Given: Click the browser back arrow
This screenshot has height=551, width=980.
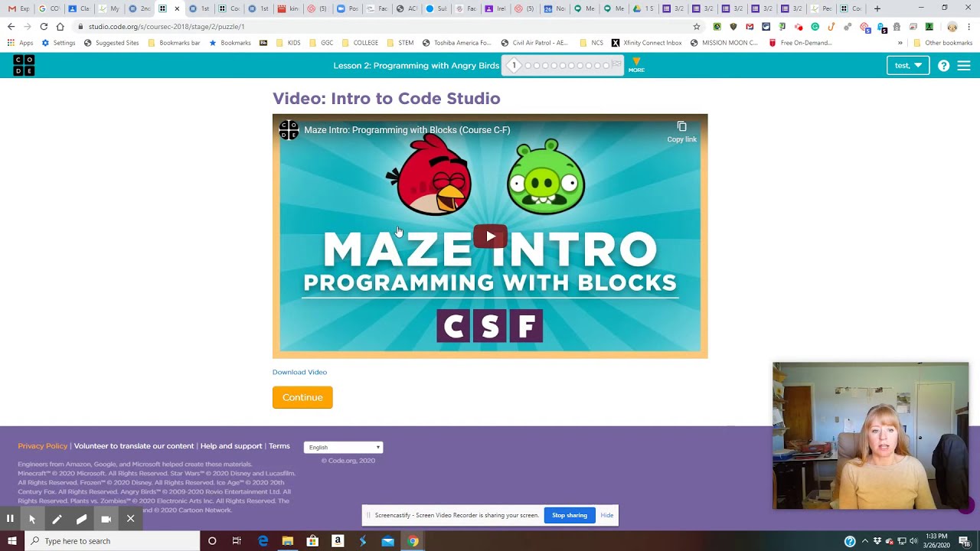Looking at the screenshot, I should coord(11,26).
